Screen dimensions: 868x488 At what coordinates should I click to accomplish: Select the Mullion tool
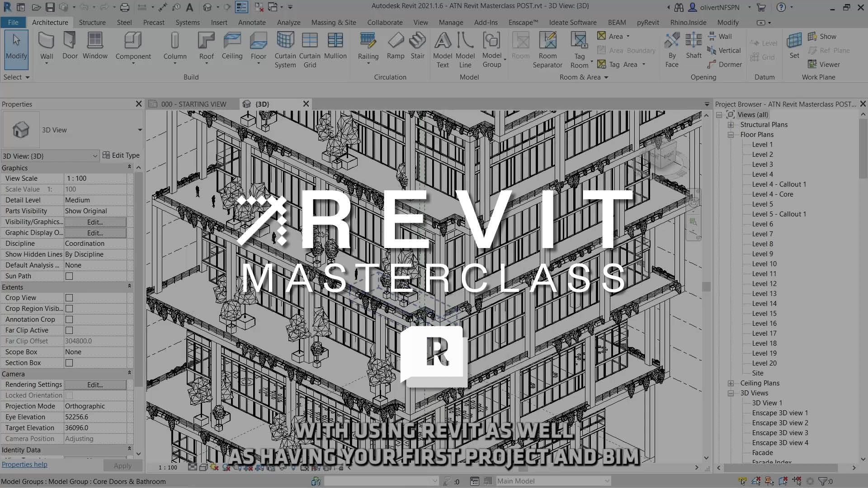(335, 45)
